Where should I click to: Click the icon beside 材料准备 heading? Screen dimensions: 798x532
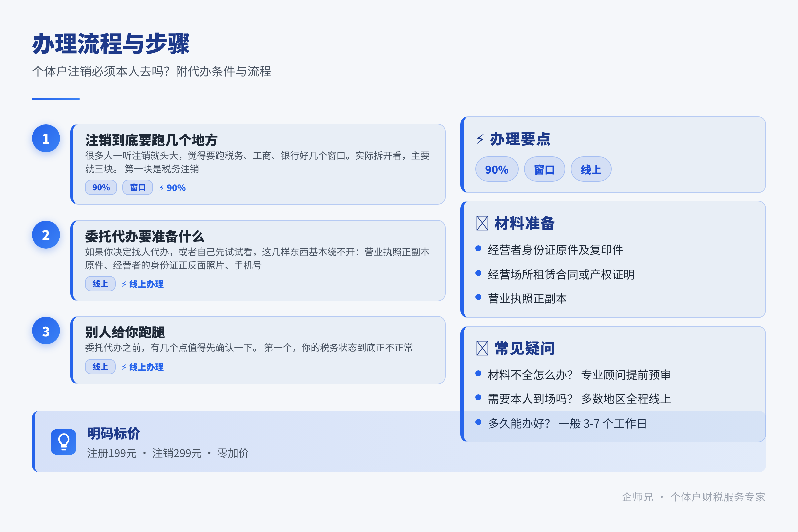pos(482,223)
